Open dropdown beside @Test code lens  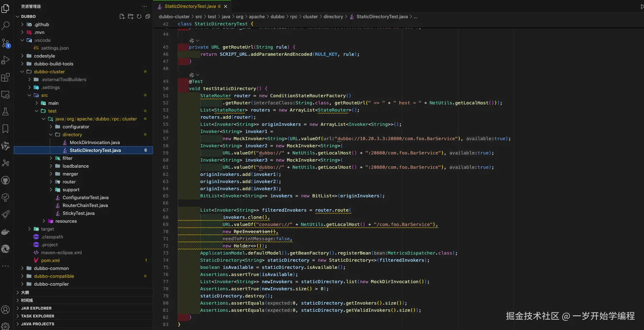coord(197,75)
